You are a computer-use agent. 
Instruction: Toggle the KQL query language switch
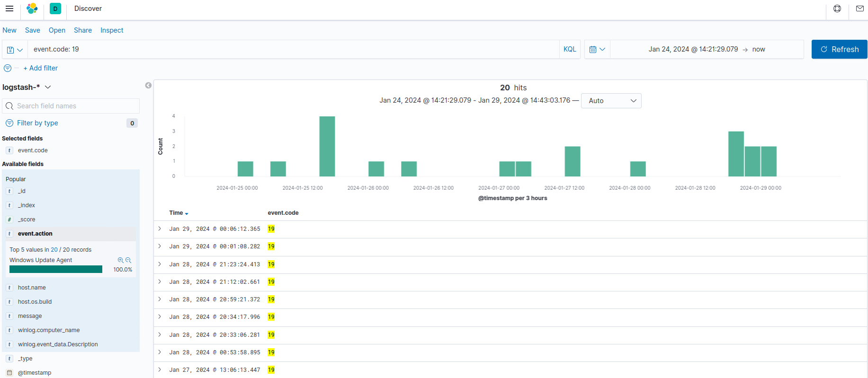(570, 49)
